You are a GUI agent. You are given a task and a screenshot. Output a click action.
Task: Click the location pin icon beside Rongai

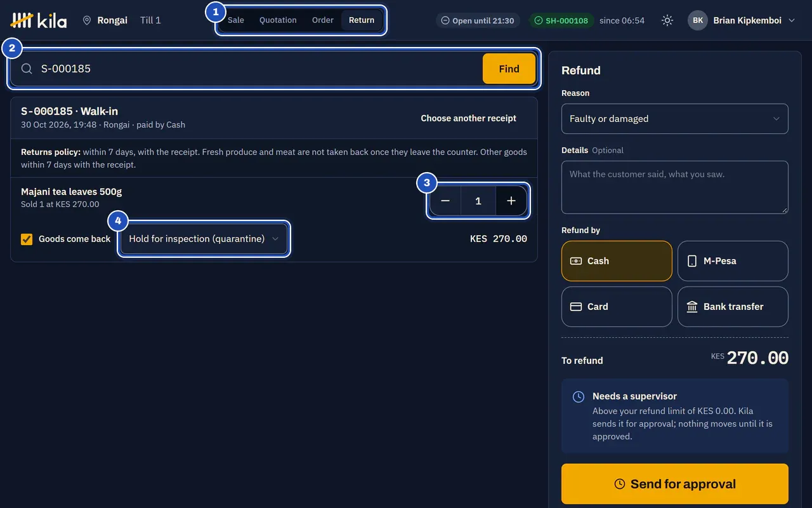click(x=87, y=20)
